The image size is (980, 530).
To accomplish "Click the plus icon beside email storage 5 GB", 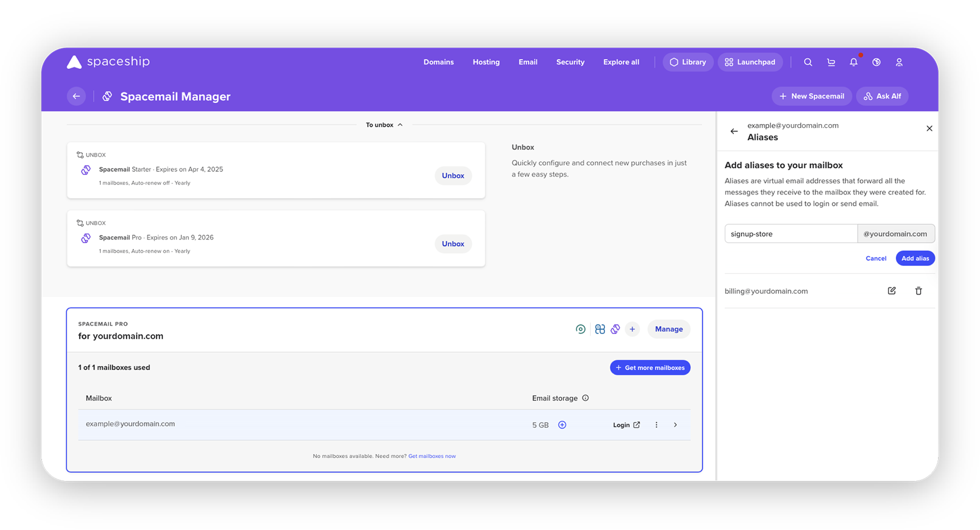I will 562,425.
